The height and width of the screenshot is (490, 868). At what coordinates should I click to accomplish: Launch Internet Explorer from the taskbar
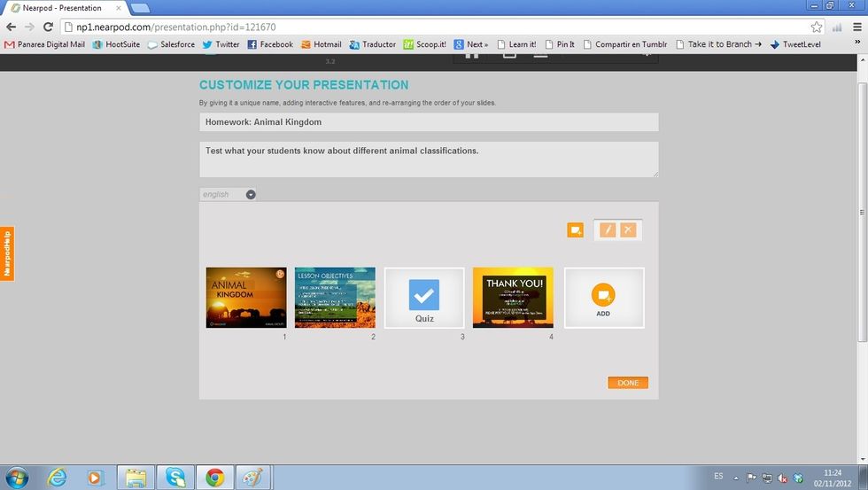coord(57,478)
